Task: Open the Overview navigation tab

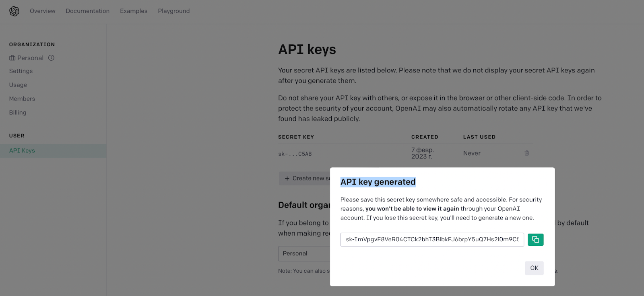Action: point(43,11)
